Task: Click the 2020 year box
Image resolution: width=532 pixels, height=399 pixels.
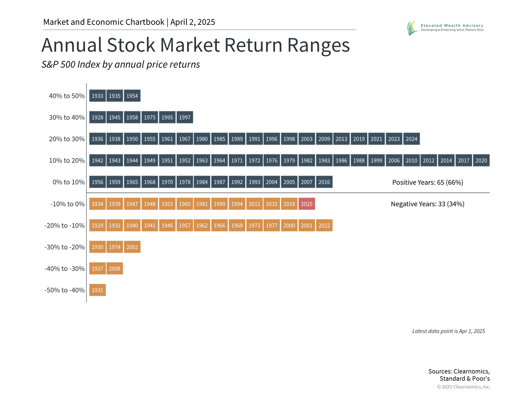Action: [x=481, y=160]
